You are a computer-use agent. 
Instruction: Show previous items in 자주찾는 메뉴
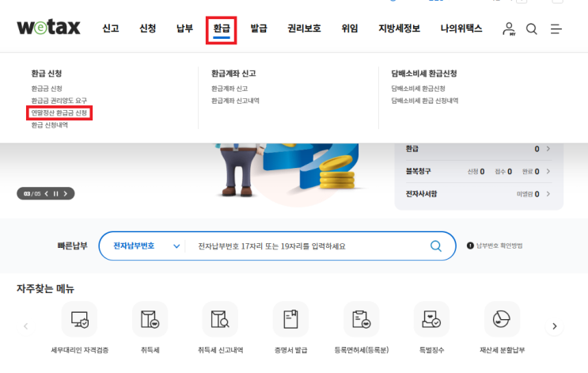(26, 326)
